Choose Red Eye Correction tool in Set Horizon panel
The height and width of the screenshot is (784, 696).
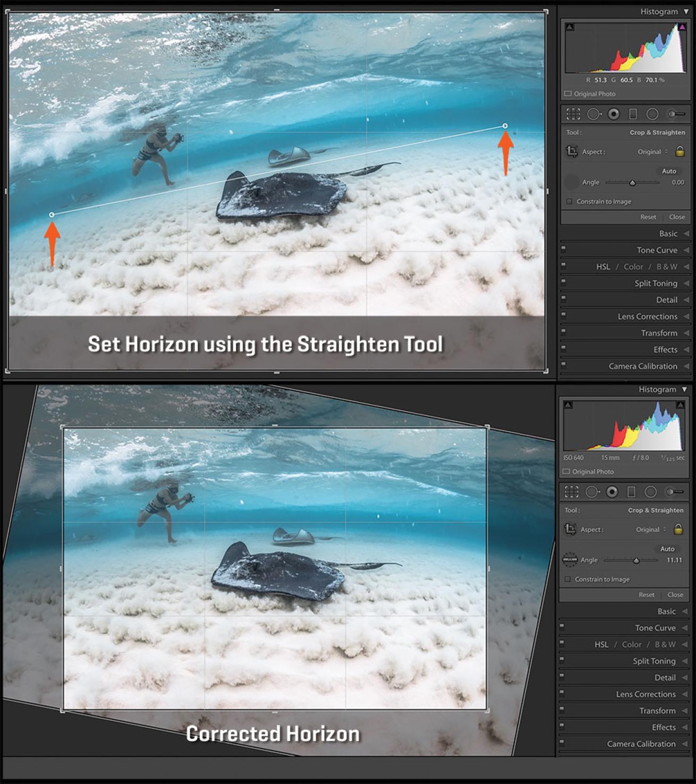click(614, 114)
